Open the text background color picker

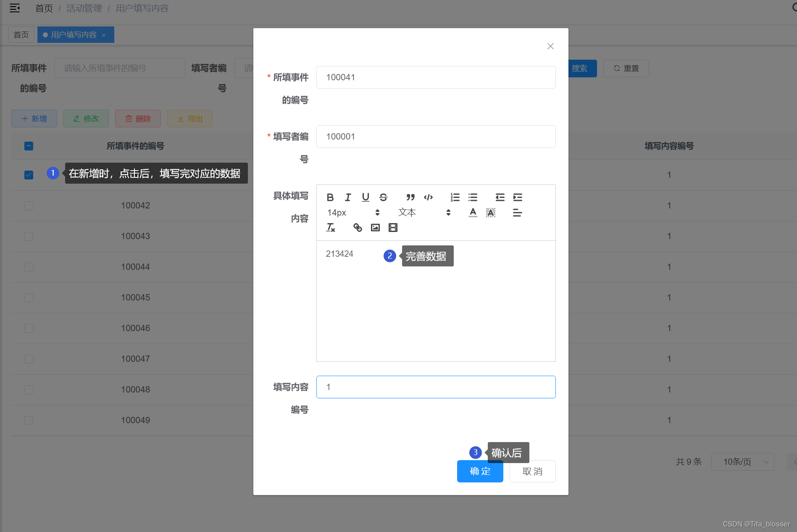pos(491,213)
